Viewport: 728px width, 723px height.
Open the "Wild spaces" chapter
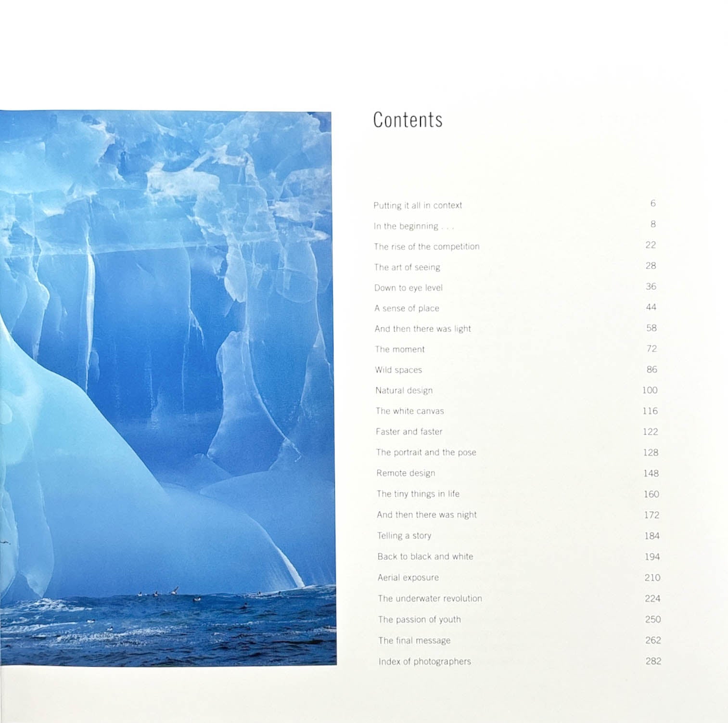coord(398,370)
